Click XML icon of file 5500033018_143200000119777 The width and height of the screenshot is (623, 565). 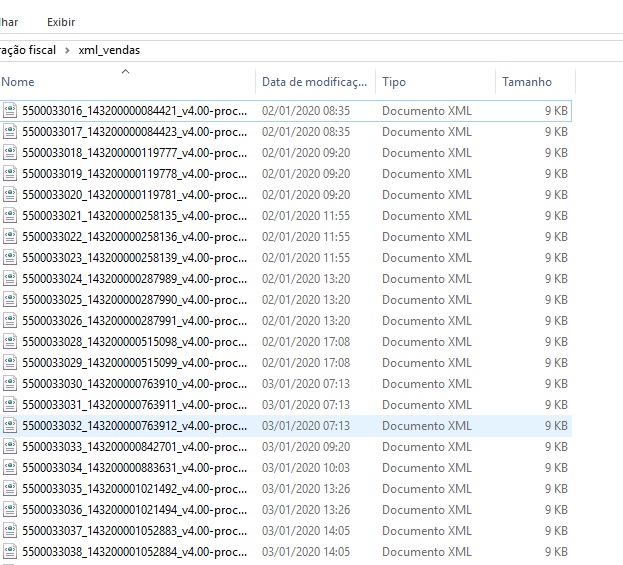click(10, 153)
